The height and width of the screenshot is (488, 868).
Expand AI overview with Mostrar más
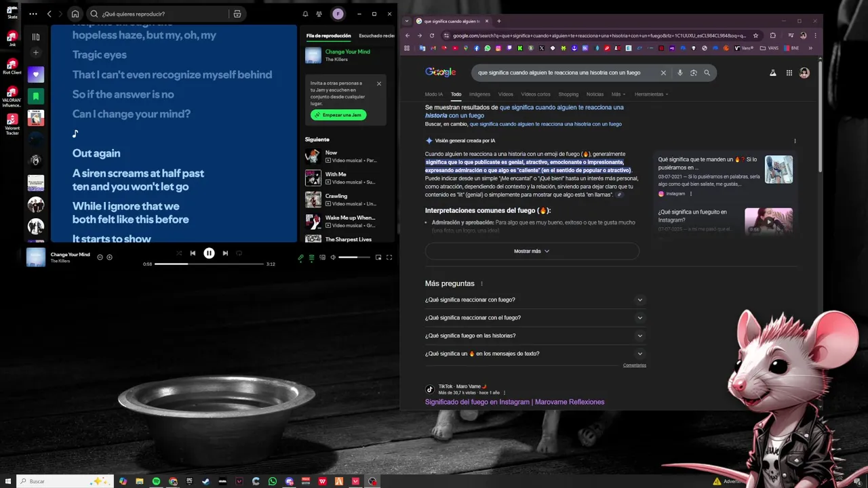point(532,251)
